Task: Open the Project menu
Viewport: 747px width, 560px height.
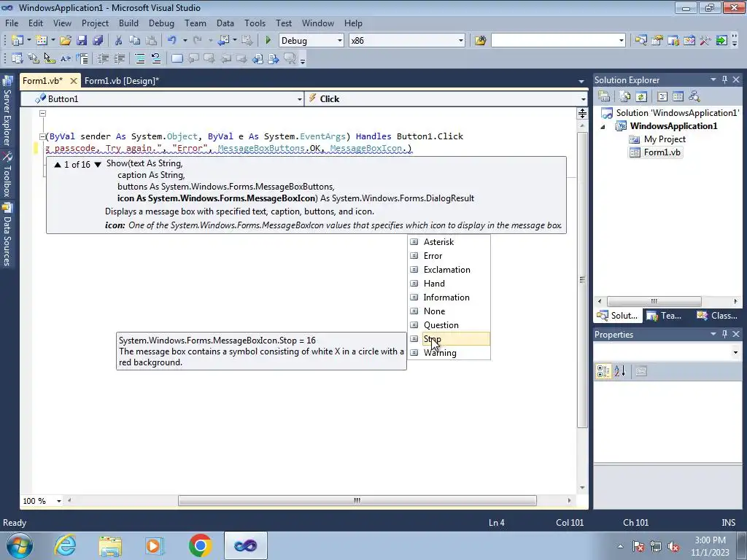Action: pyautogui.click(x=95, y=23)
